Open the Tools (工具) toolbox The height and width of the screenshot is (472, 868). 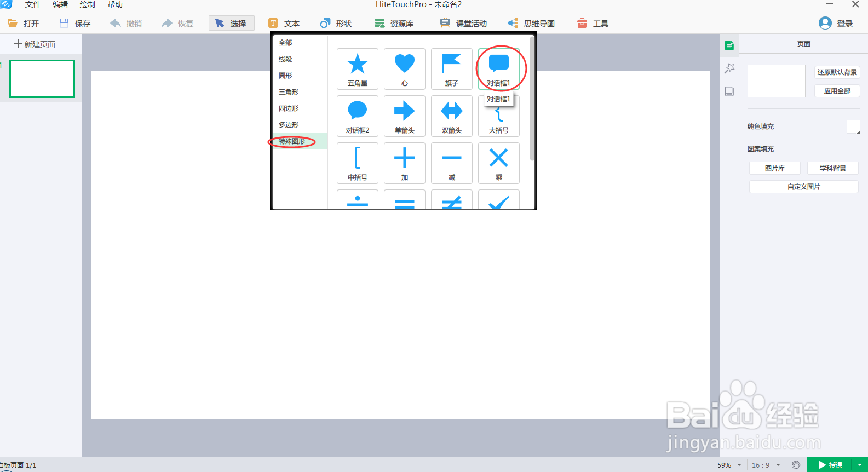coord(593,24)
